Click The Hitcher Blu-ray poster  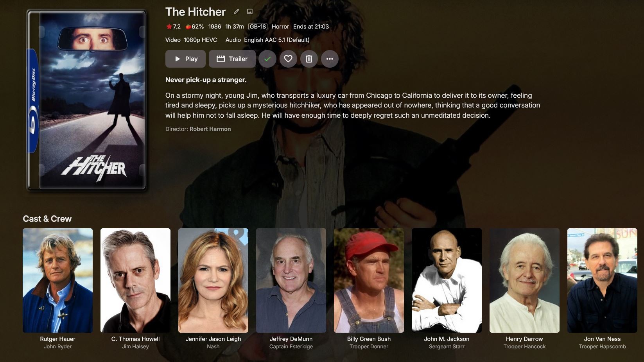[x=87, y=100]
